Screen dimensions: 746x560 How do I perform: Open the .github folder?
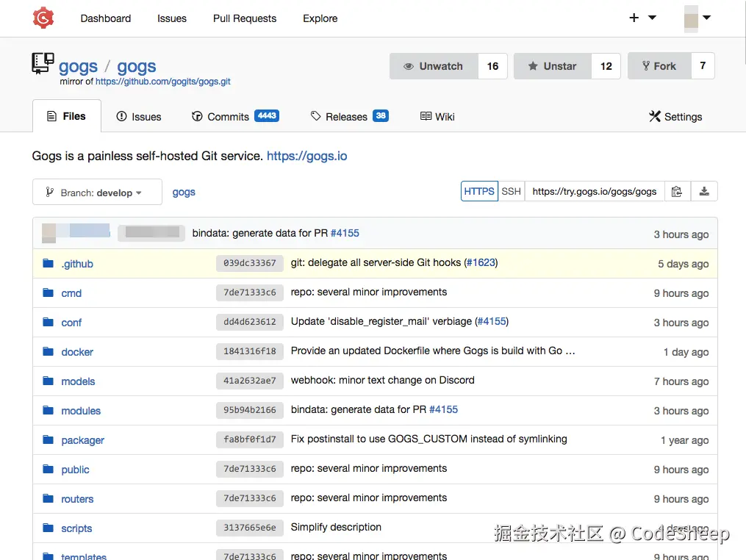click(x=77, y=264)
